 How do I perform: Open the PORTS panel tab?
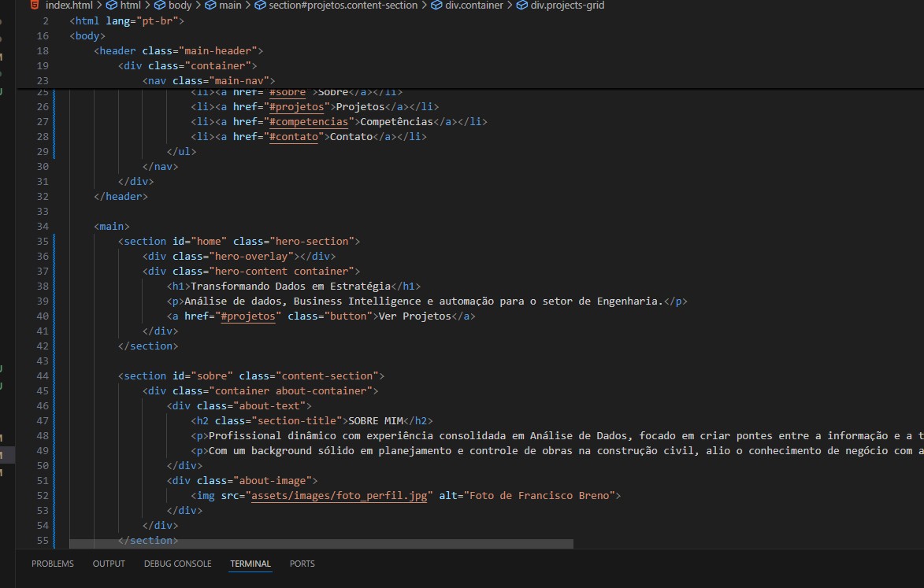[302, 564]
